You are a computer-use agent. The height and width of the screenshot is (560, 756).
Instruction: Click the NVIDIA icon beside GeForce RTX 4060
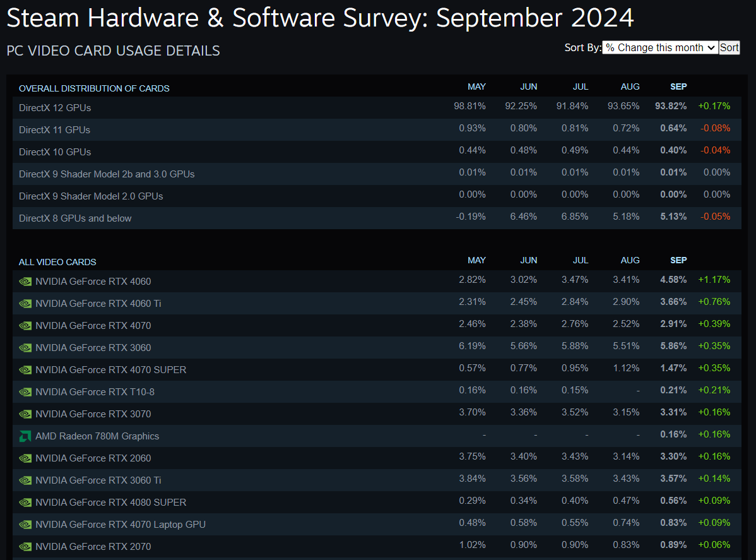pos(25,281)
